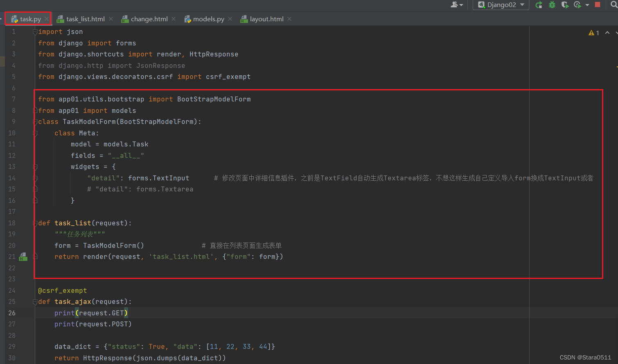Start debugging with the green bug icon
618x364 pixels.
(552, 5)
